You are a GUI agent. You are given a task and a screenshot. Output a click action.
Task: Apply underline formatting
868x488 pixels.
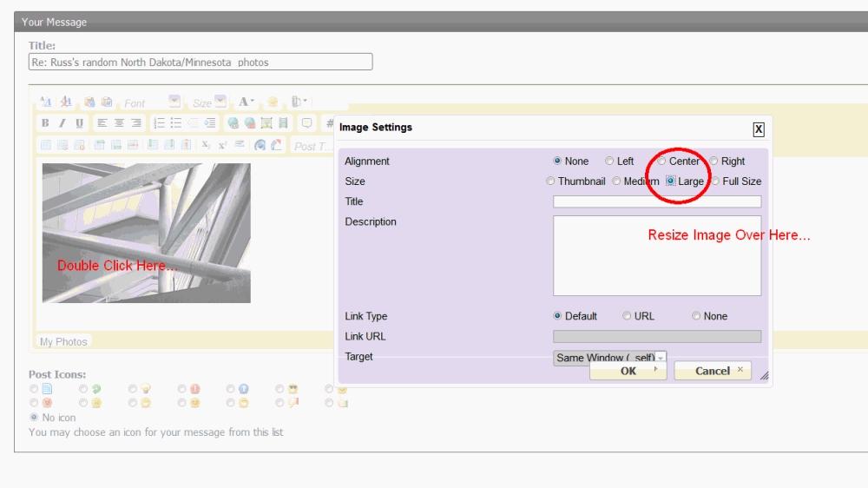79,123
